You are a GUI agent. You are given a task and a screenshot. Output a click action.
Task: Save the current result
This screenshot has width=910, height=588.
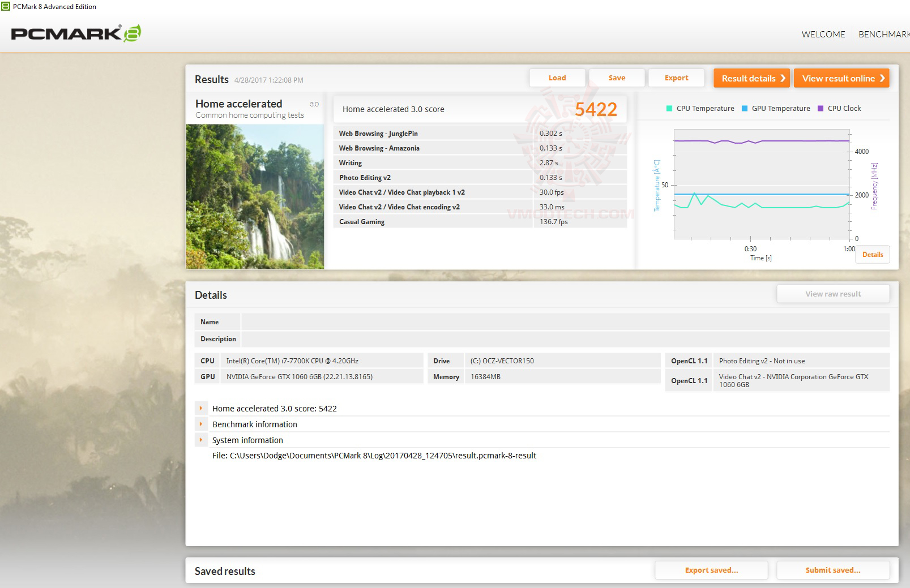point(617,78)
